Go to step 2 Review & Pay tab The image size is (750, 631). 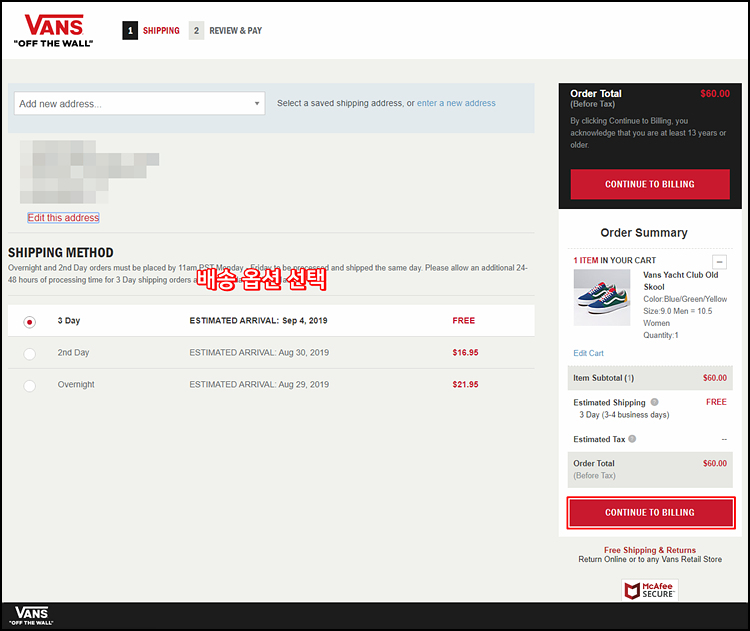tap(225, 31)
